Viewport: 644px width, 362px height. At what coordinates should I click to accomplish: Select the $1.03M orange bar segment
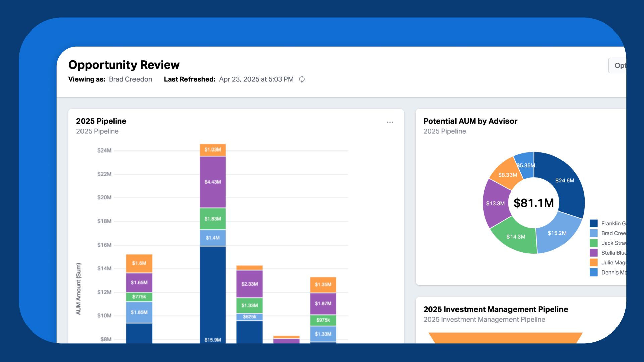point(213,149)
